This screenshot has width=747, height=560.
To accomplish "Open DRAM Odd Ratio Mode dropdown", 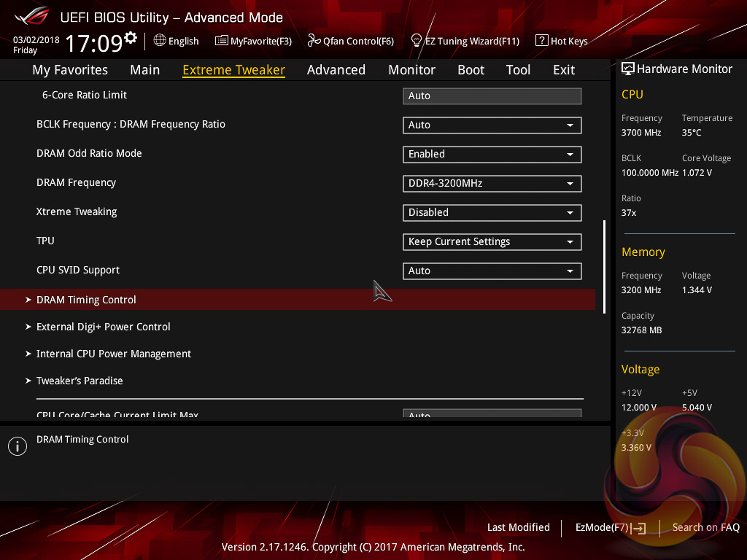I will (x=492, y=155).
